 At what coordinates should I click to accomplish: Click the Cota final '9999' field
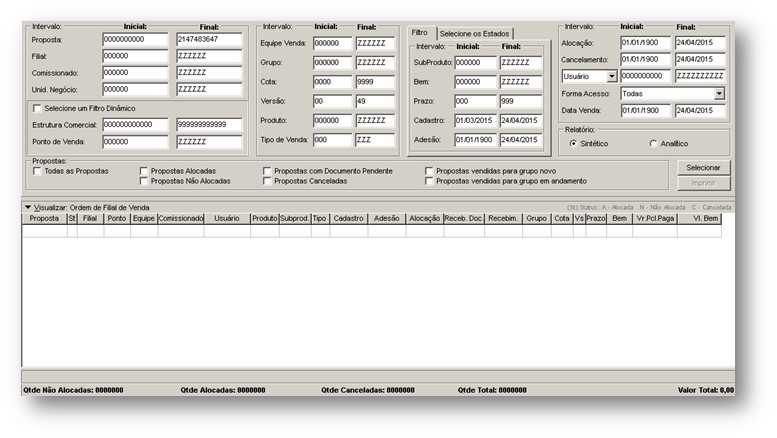coord(375,82)
